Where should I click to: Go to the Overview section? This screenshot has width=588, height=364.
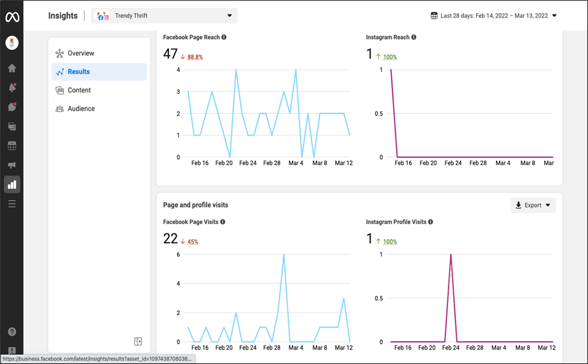(81, 54)
